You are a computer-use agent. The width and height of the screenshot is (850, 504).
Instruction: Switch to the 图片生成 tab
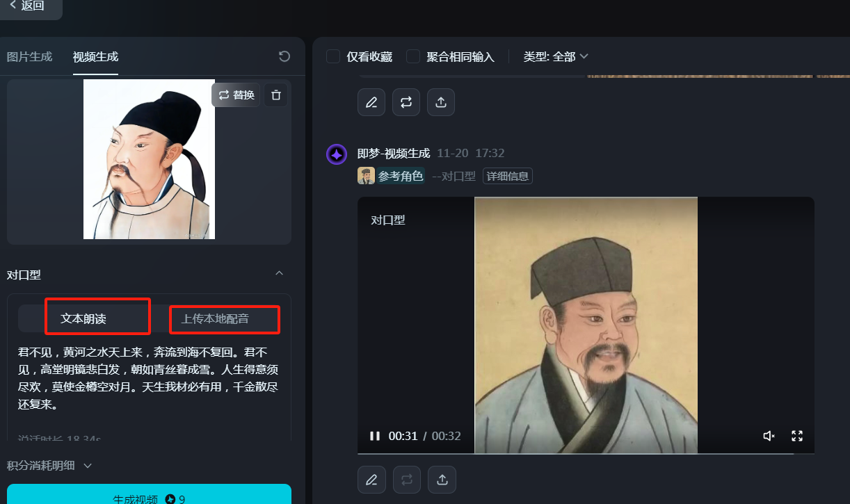tap(29, 57)
